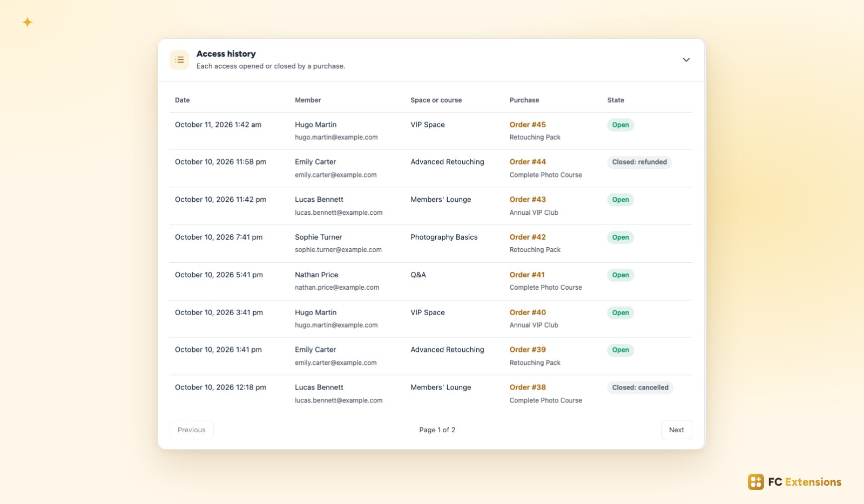This screenshot has height=504, width=864.
Task: Open Order #38 link
Action: [528, 387]
